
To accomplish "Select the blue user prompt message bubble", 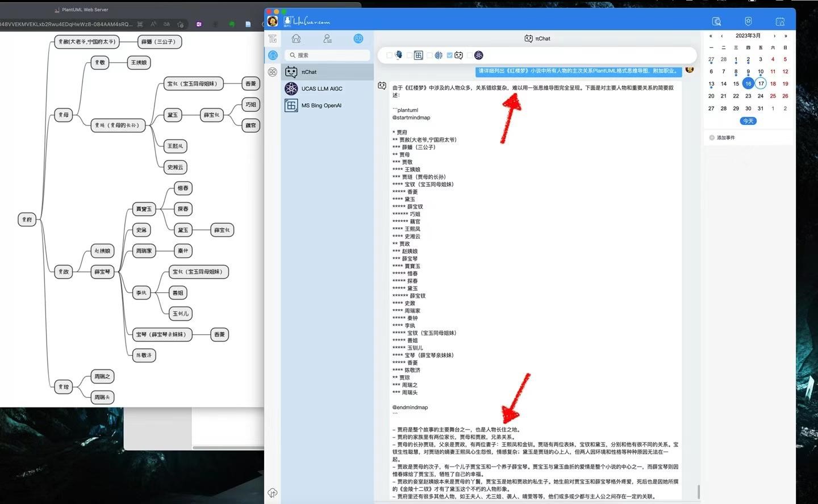I will tap(578, 71).
